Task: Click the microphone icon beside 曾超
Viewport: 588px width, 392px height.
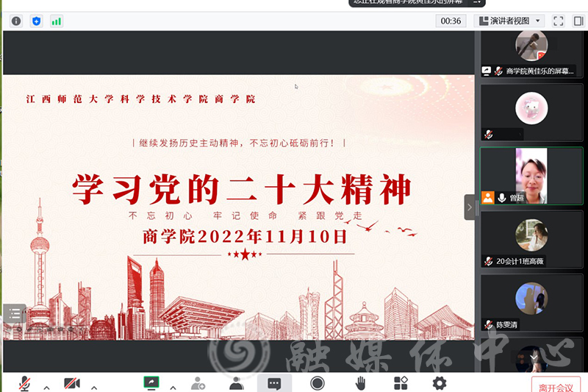Action: click(x=502, y=198)
